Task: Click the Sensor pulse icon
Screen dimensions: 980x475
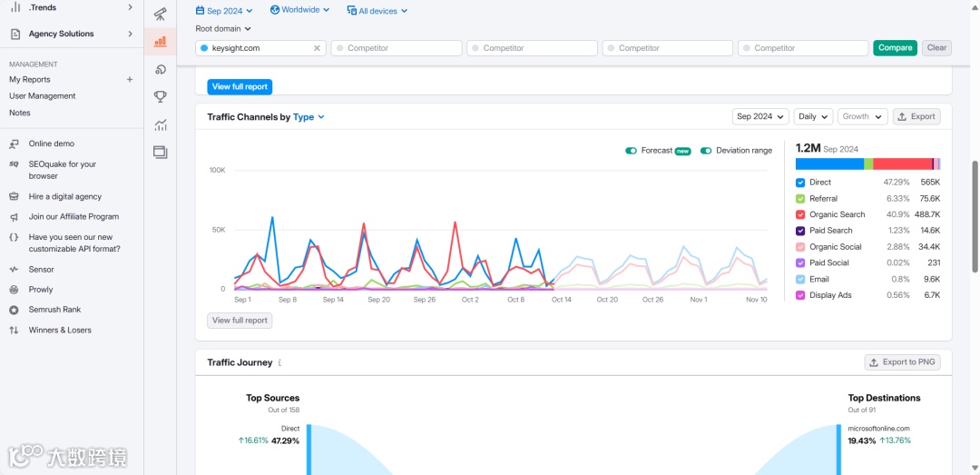Action: (14, 270)
